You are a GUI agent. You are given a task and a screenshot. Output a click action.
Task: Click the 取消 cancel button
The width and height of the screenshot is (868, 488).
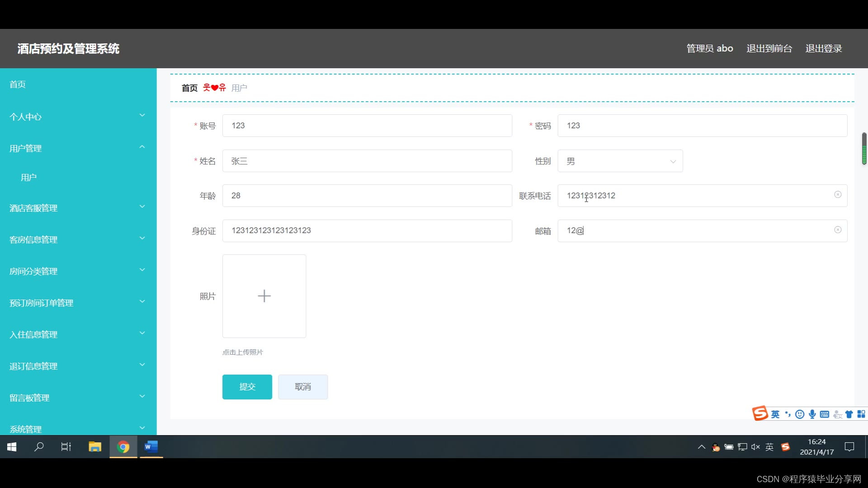point(302,387)
